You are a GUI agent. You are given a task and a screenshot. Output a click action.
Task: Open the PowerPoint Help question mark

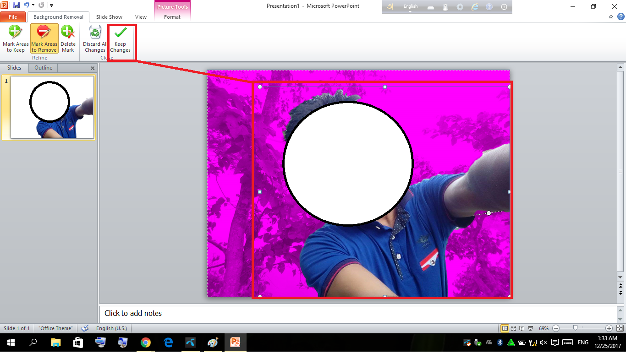[x=621, y=16]
